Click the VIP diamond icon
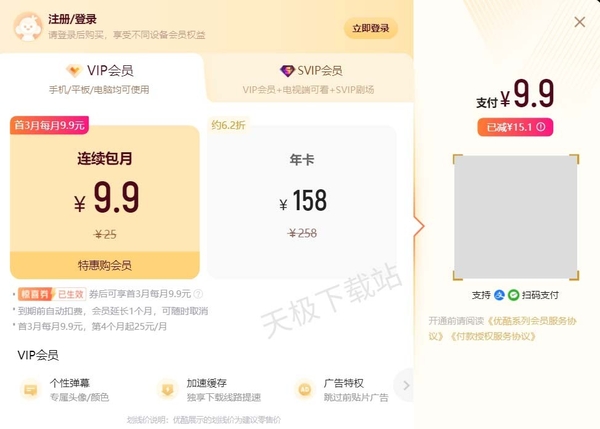The height and width of the screenshot is (429, 600). click(74, 70)
